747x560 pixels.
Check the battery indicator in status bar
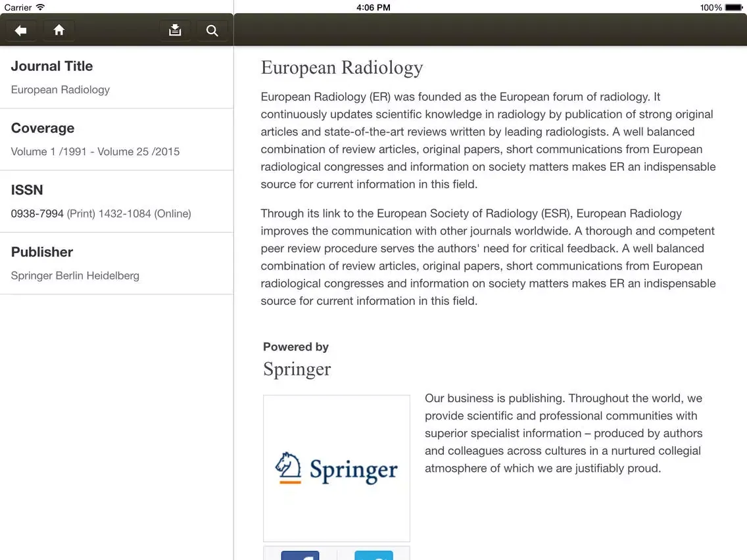[x=734, y=7]
